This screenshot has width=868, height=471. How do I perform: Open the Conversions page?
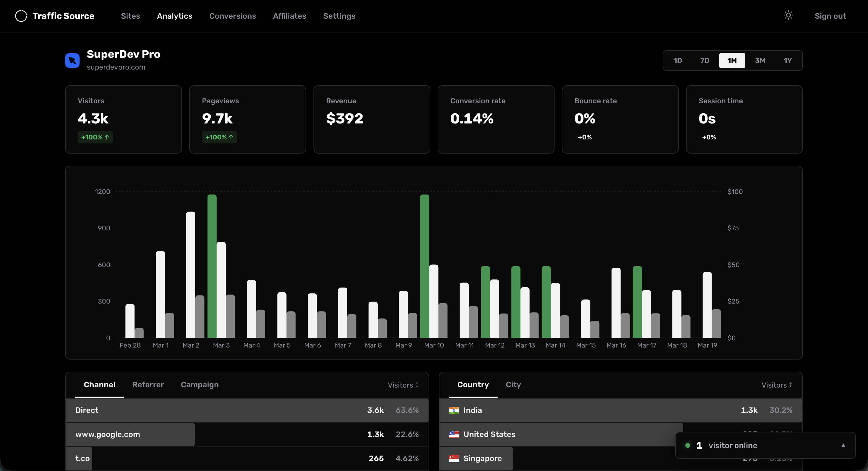pyautogui.click(x=232, y=16)
